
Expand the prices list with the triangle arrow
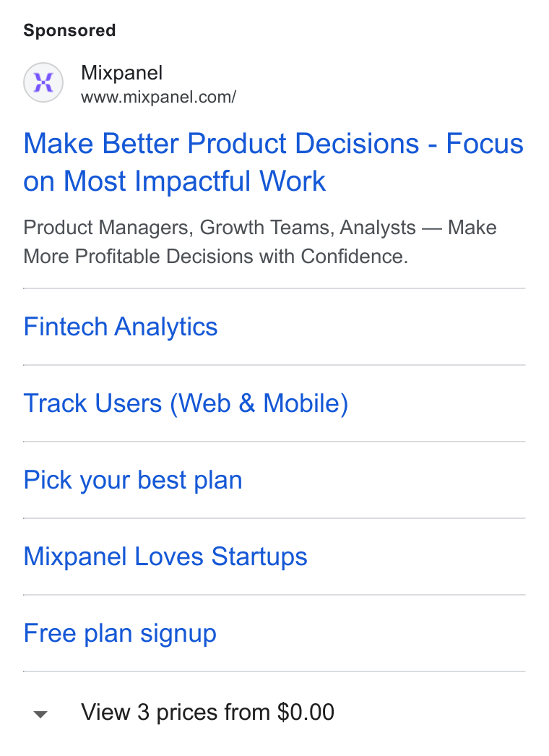pyautogui.click(x=40, y=714)
